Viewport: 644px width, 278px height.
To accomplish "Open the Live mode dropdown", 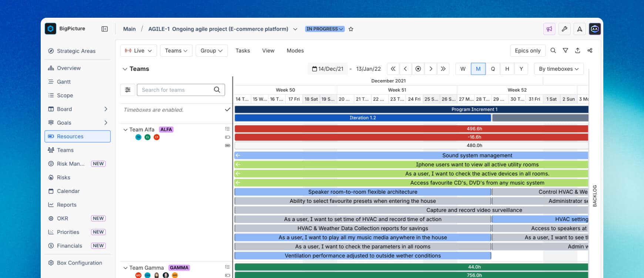I will [x=138, y=51].
